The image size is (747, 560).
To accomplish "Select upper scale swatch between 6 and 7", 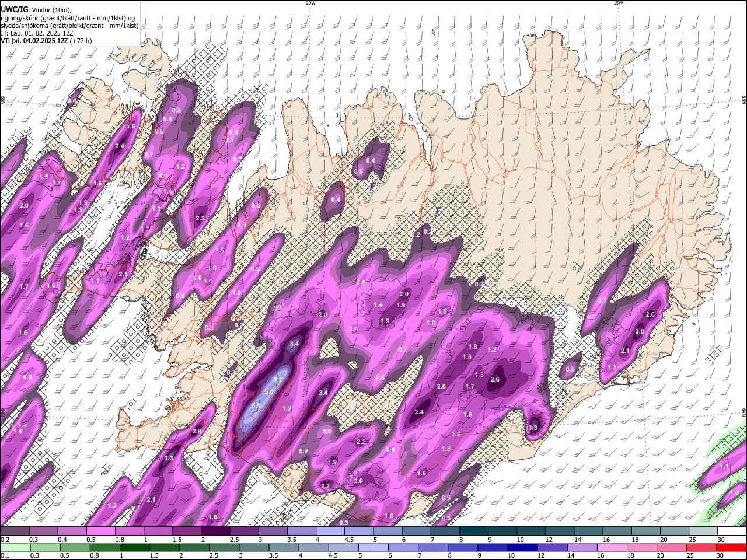I will click(x=416, y=531).
